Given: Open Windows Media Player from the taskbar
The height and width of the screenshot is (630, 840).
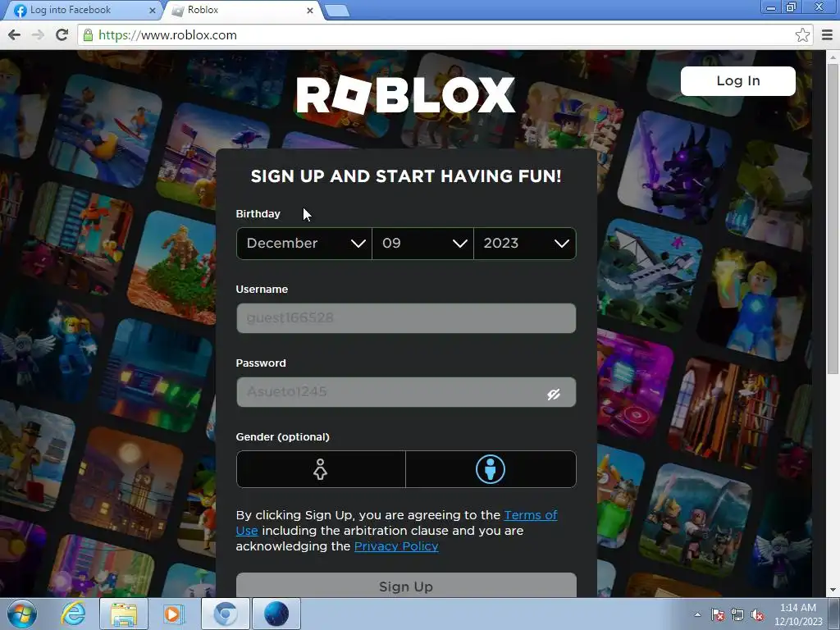Looking at the screenshot, I should (x=174, y=614).
